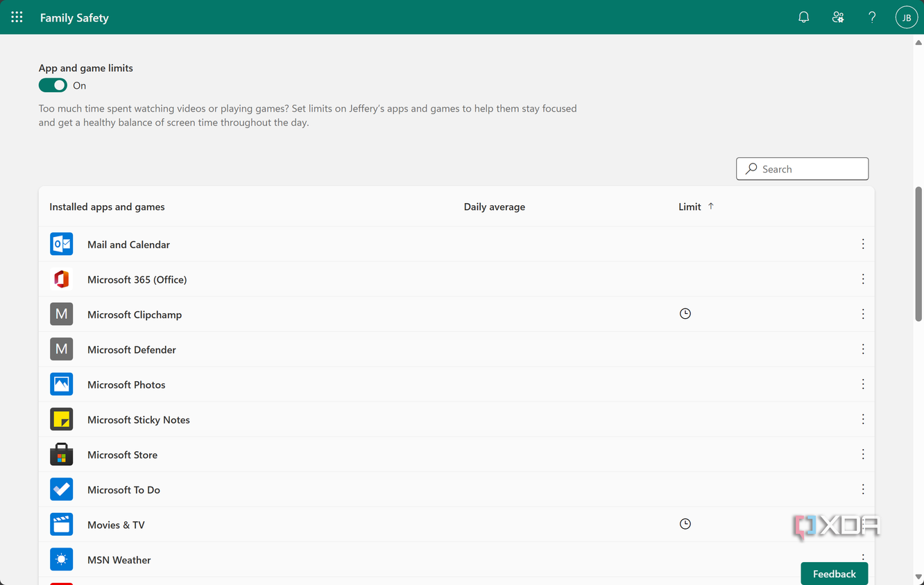
Task: Select the Microsoft Photos app name
Action: [126, 385]
